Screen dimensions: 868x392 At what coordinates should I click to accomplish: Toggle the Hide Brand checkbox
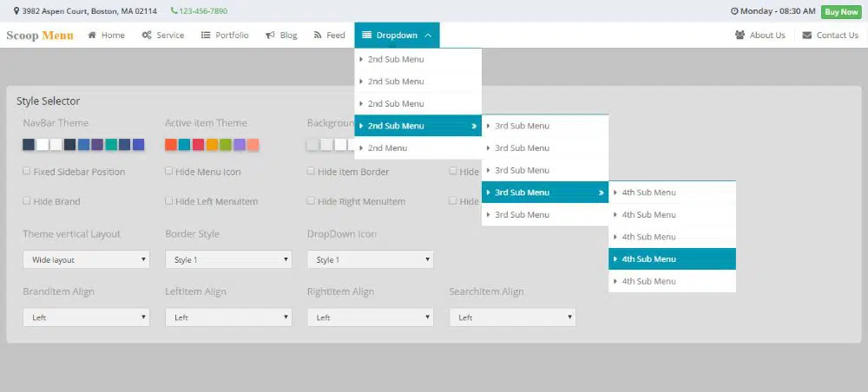tap(27, 201)
